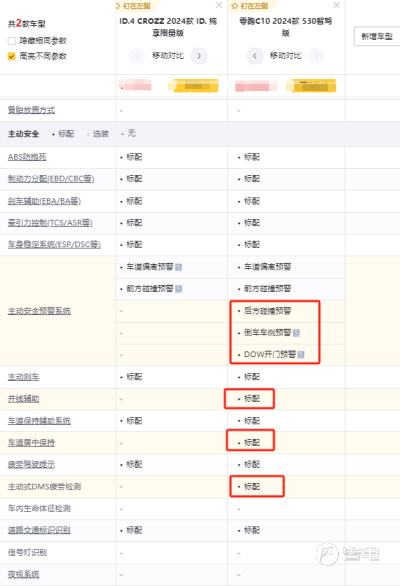Tick the 隐藏相同参数 checkbox
Image resolution: width=400 pixels, height=586 pixels.
point(12,41)
